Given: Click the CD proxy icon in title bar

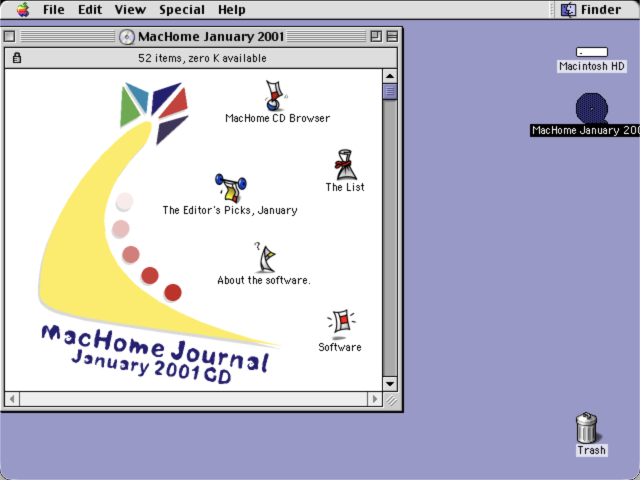Looking at the screenshot, I should pos(127,37).
